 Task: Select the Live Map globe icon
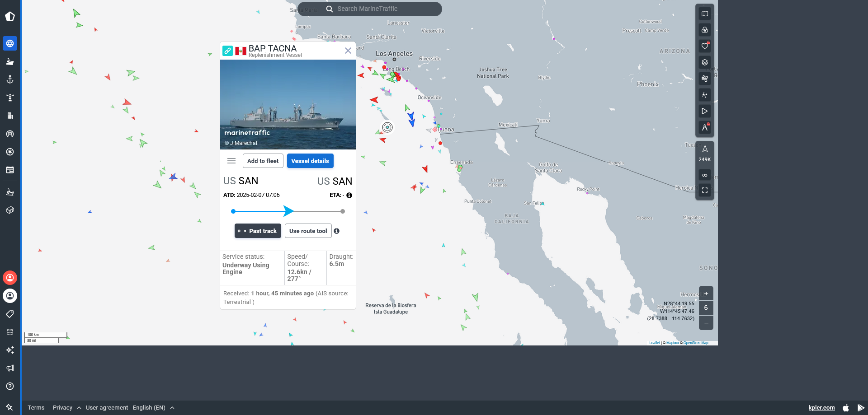[10, 43]
